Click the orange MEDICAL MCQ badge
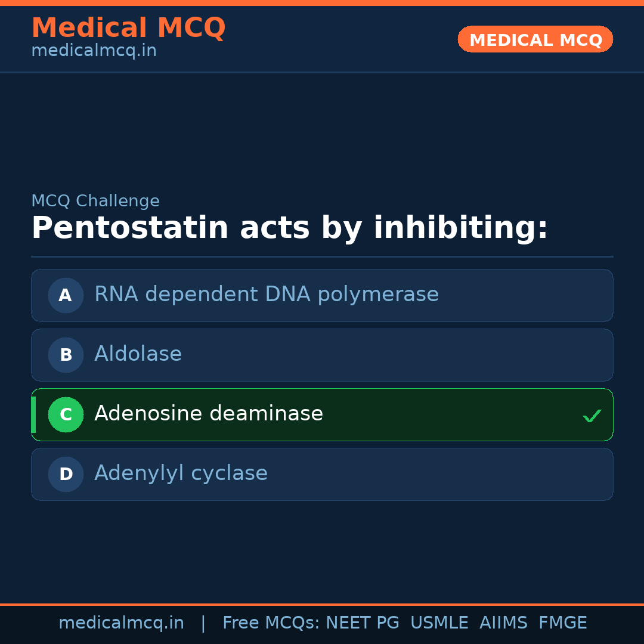The image size is (644, 644). pyautogui.click(x=535, y=39)
